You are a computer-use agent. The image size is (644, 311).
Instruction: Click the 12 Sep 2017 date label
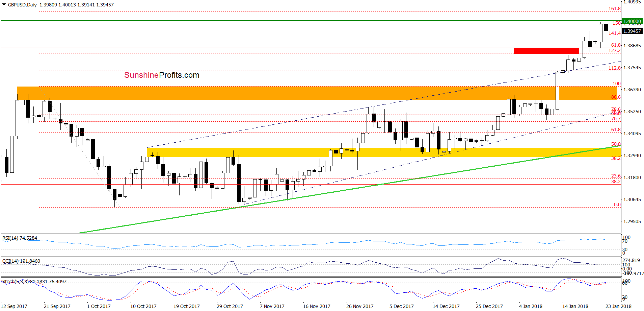pos(14,306)
